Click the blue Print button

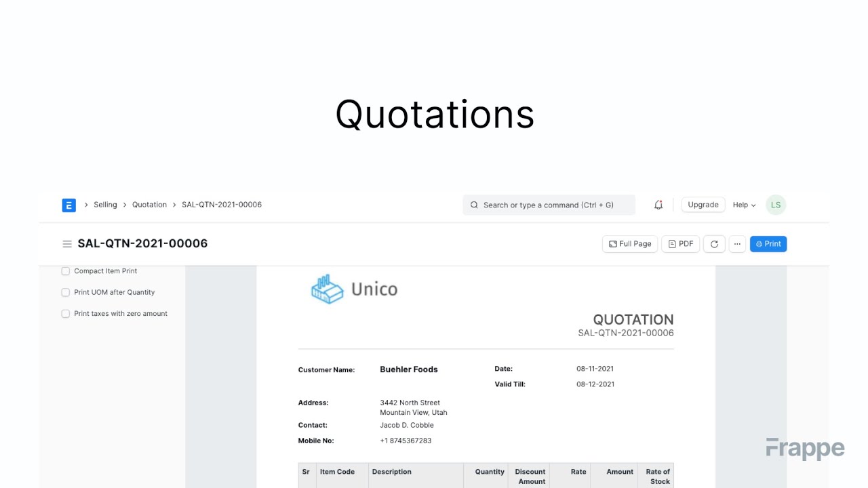[768, 244]
